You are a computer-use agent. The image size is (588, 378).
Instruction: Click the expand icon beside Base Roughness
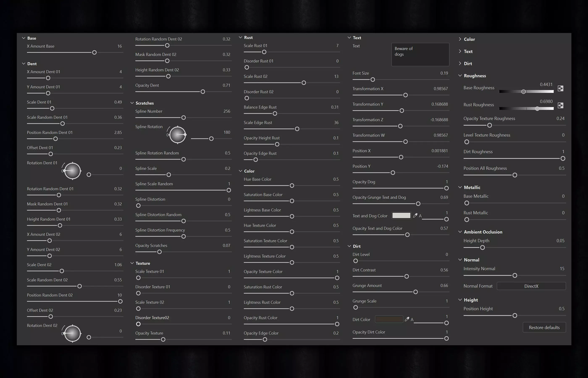coord(560,88)
